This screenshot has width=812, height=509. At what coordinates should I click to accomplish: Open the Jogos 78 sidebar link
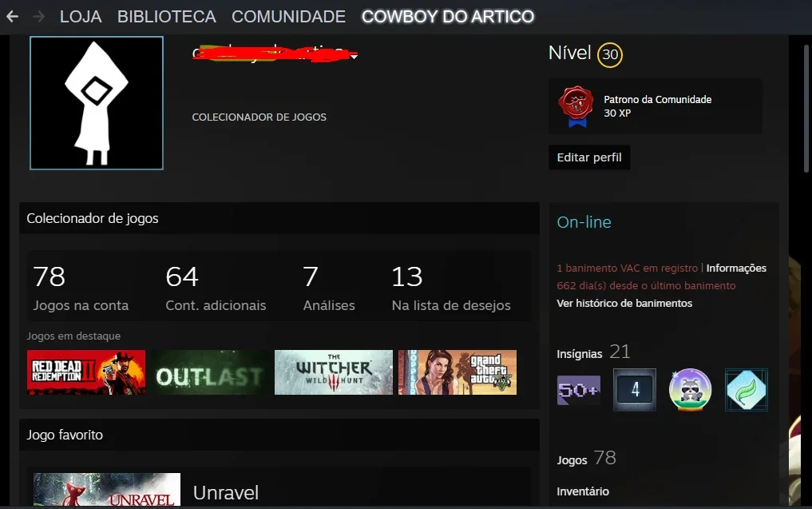point(586,459)
